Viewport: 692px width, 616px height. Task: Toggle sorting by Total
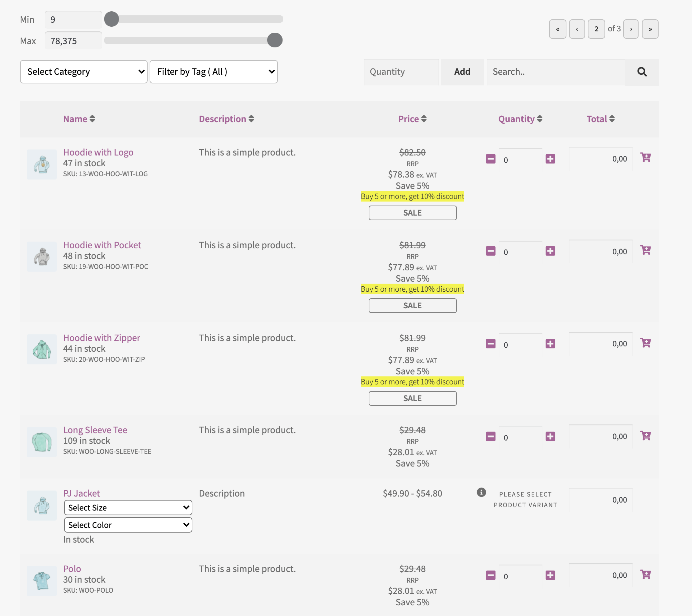600,119
